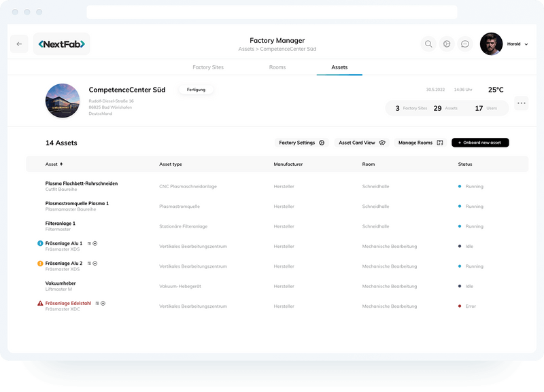Open the search icon in the header
544x392 pixels.
click(x=428, y=43)
